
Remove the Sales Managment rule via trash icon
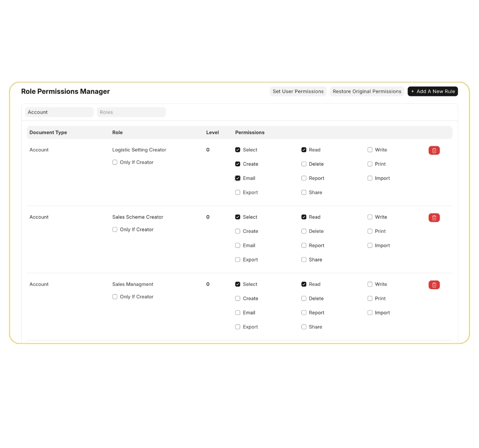(434, 285)
